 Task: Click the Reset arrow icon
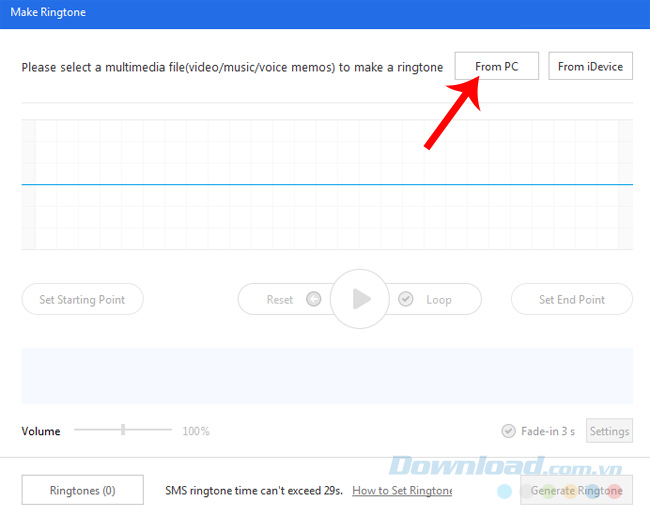[x=313, y=299]
